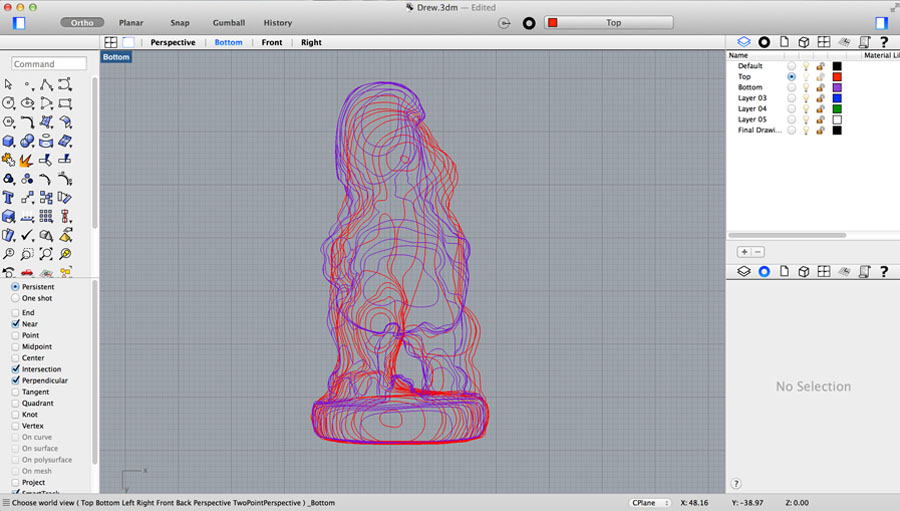This screenshot has height=511, width=900.
Task: Click the four-viewport layout icon
Action: (x=111, y=42)
